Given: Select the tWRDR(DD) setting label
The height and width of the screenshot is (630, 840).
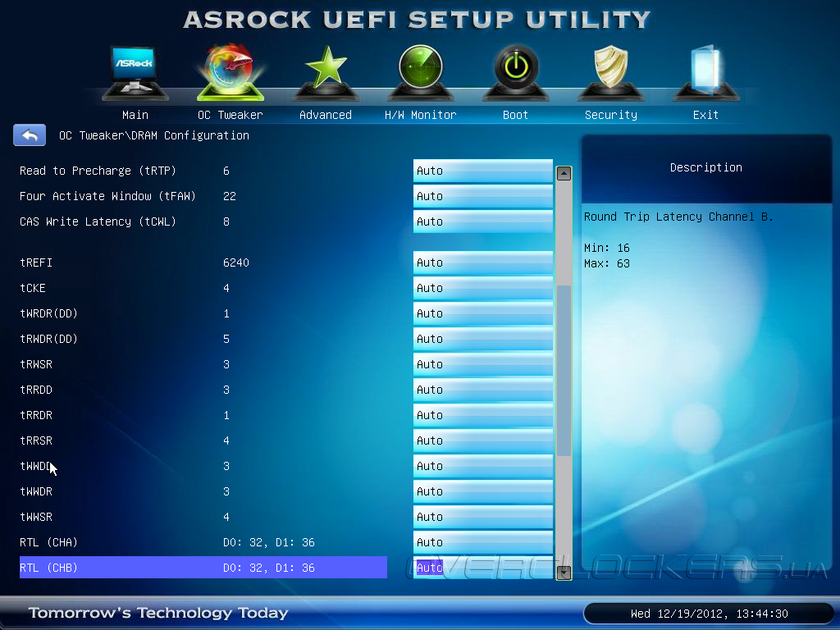Looking at the screenshot, I should [x=48, y=313].
